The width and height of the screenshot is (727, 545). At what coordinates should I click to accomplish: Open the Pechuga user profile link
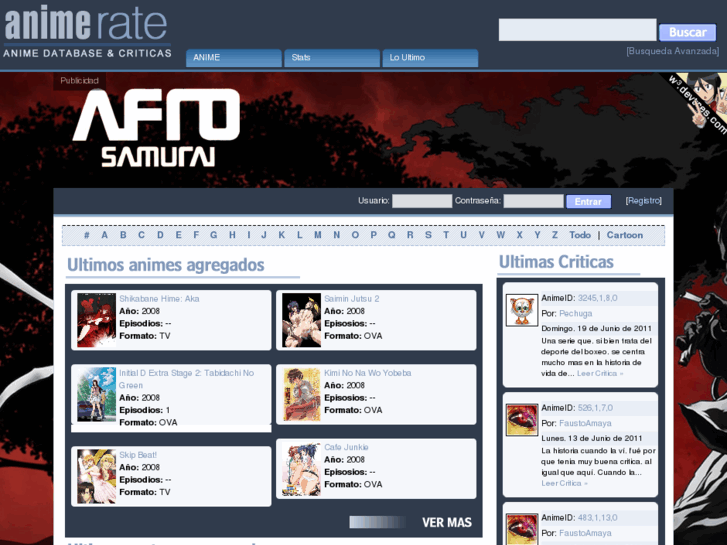575,314
